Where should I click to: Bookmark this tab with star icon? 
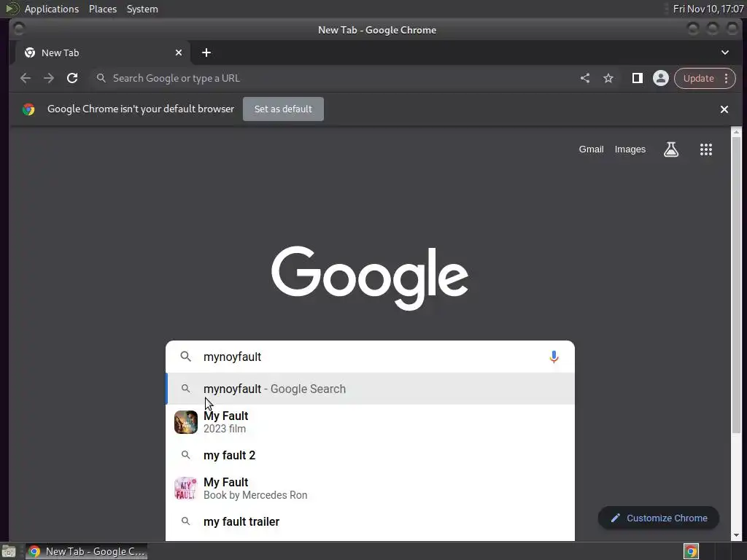[608, 78]
